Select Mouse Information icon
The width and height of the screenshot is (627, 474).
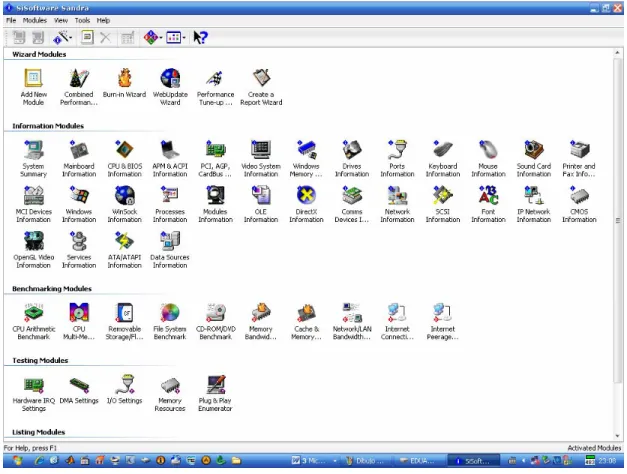[488, 158]
